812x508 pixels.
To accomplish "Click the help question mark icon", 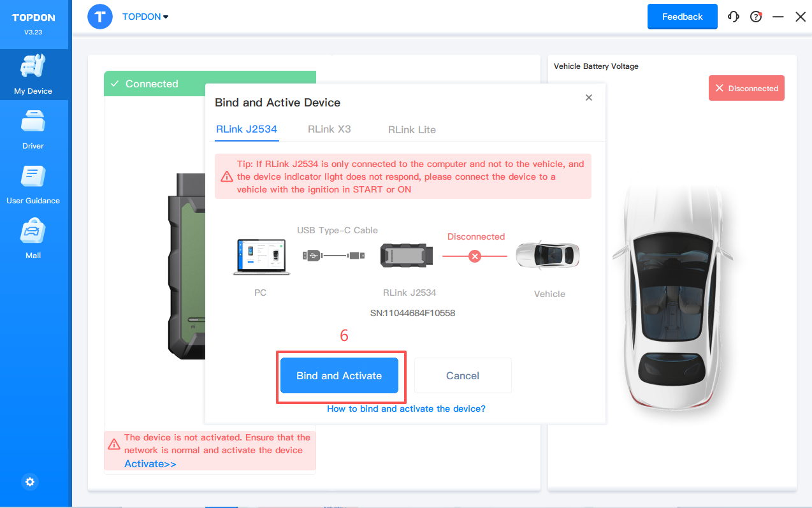I will tap(756, 17).
